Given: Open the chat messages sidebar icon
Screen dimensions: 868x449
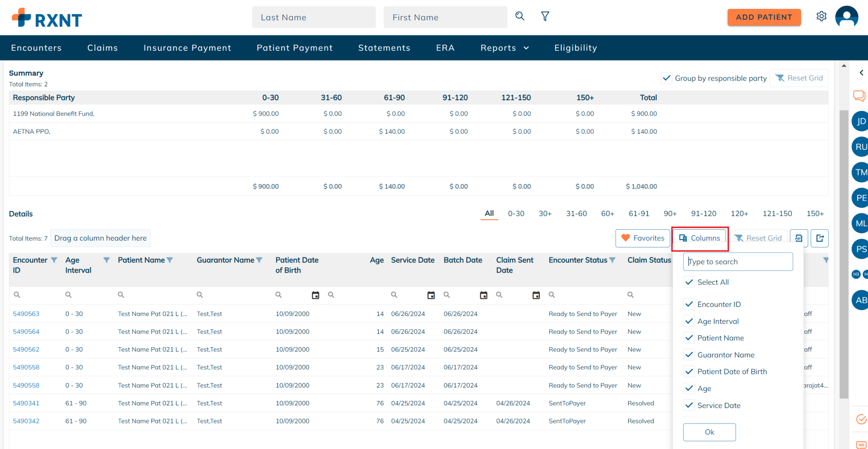Looking at the screenshot, I should [x=859, y=96].
